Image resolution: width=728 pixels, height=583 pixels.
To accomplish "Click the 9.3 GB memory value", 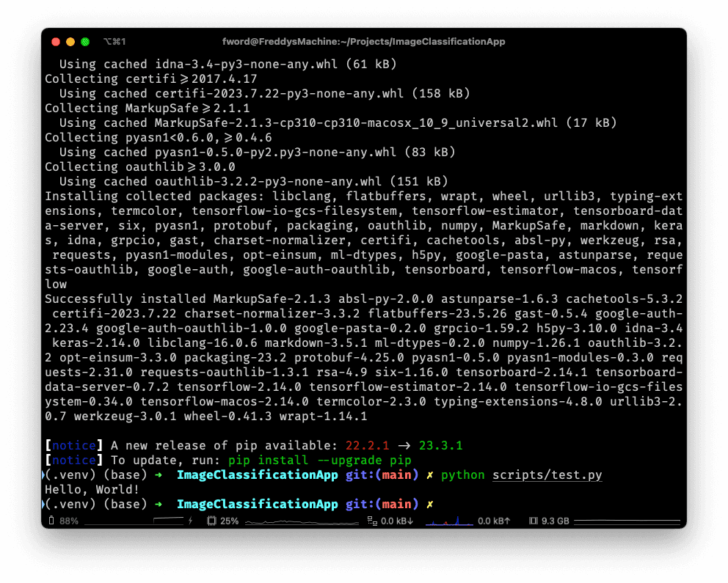I will coord(556,521).
